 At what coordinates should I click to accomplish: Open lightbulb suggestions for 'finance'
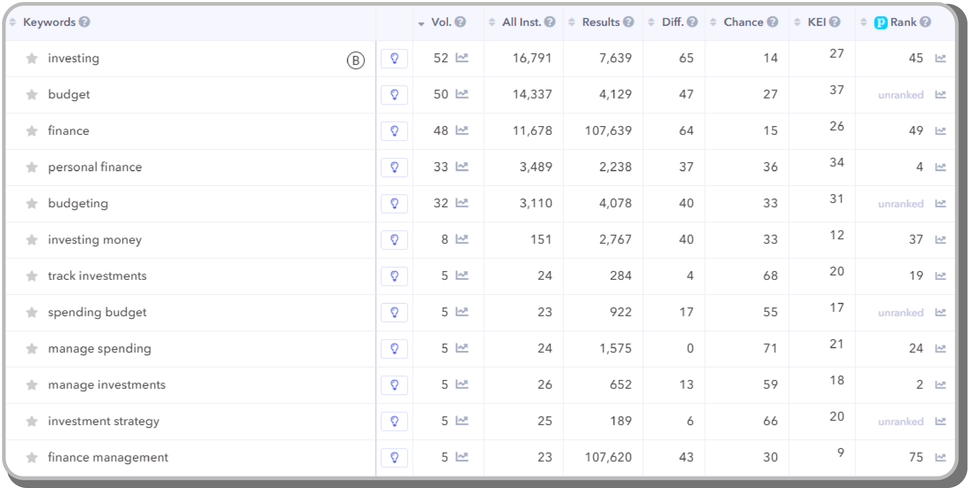(x=394, y=131)
